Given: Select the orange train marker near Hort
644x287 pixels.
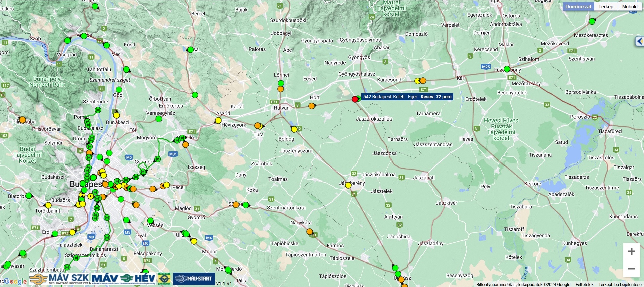Looking at the screenshot, I should coord(312,106).
